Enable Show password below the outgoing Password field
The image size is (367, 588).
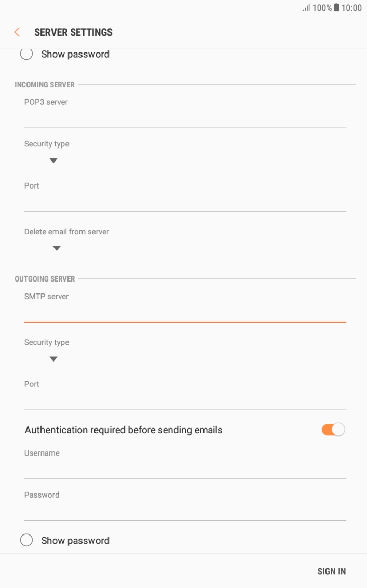click(x=26, y=540)
